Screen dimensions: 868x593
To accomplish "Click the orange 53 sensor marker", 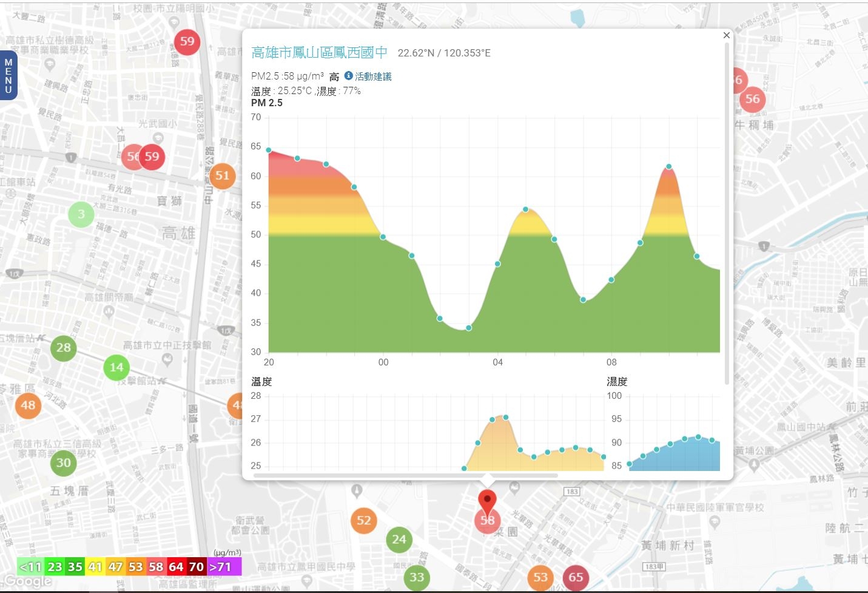I will coord(540,577).
